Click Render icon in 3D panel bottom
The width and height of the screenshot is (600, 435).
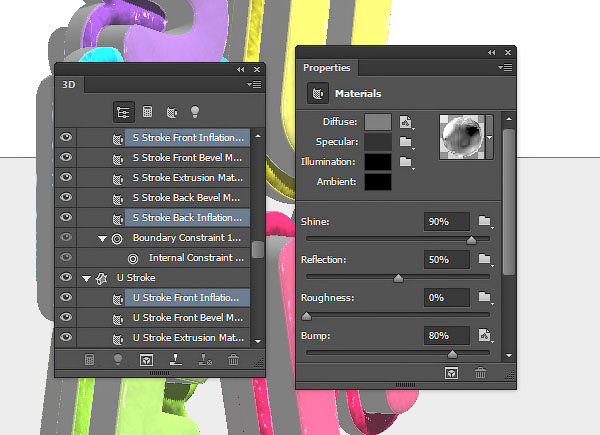147,360
